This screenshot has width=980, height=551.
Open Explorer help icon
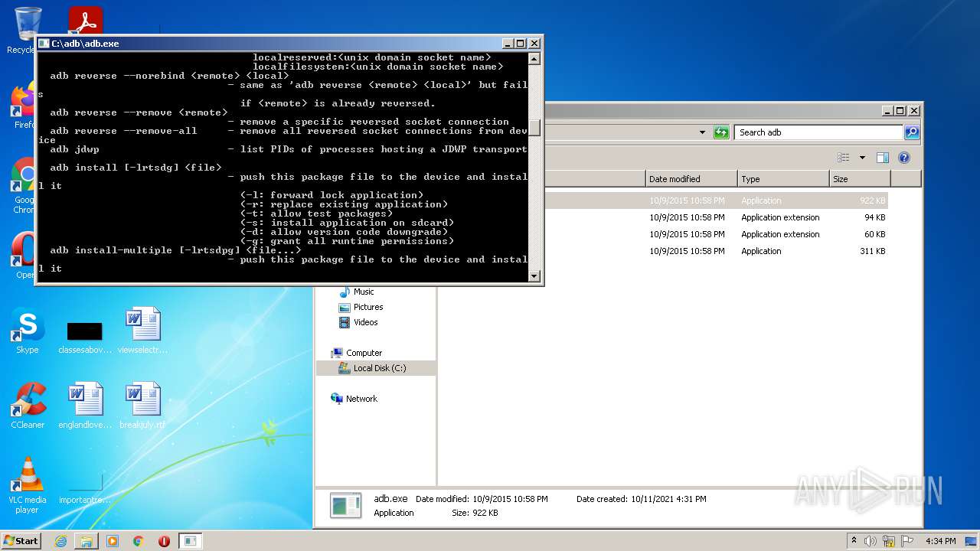click(x=904, y=158)
